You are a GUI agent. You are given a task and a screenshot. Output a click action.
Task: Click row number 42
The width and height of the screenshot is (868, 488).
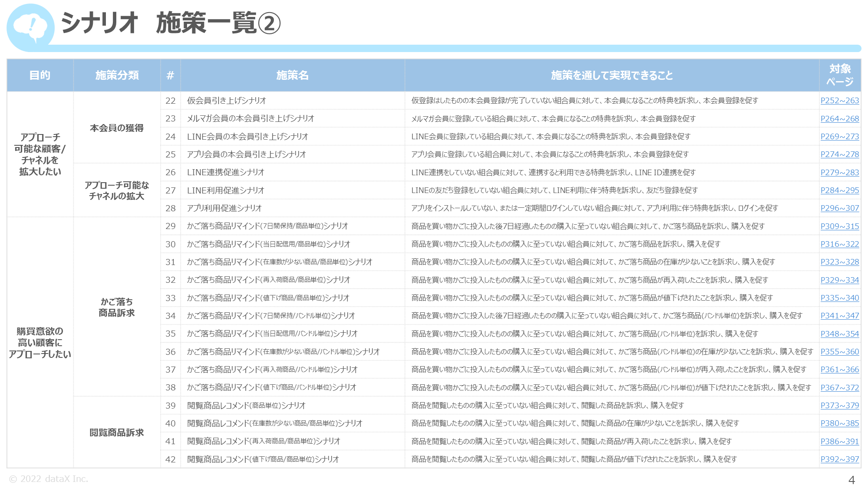click(171, 459)
